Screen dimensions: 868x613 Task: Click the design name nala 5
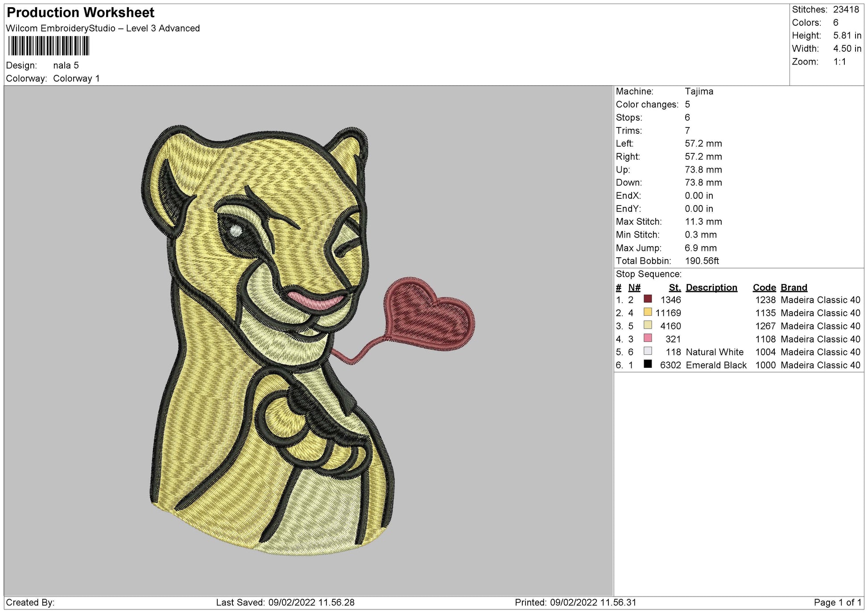pyautogui.click(x=66, y=66)
